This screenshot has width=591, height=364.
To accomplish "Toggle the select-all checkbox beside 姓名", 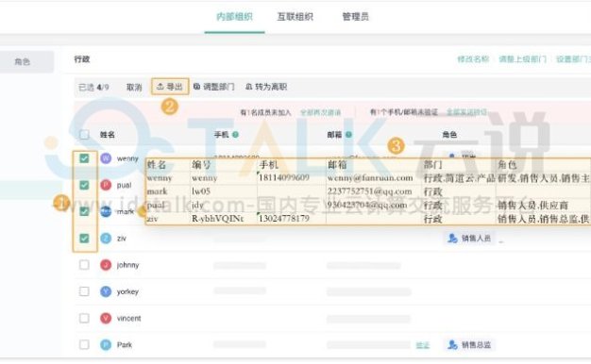I will 84,135.
